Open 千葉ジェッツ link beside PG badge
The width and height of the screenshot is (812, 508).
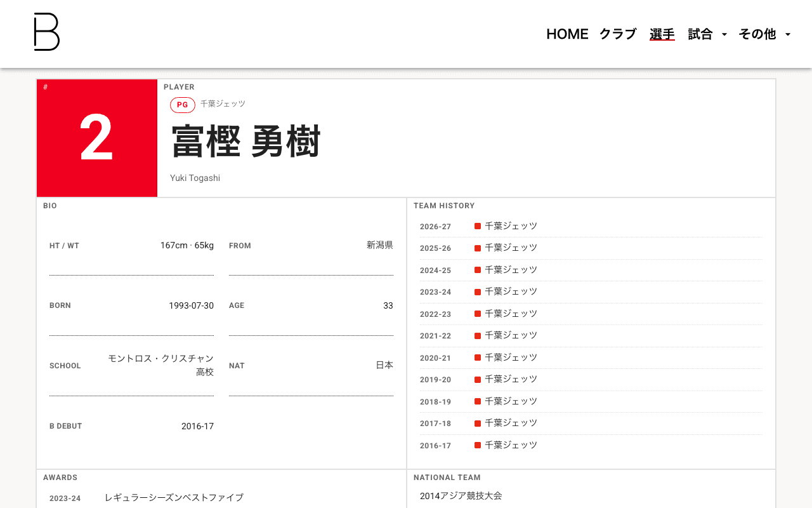pyautogui.click(x=223, y=104)
